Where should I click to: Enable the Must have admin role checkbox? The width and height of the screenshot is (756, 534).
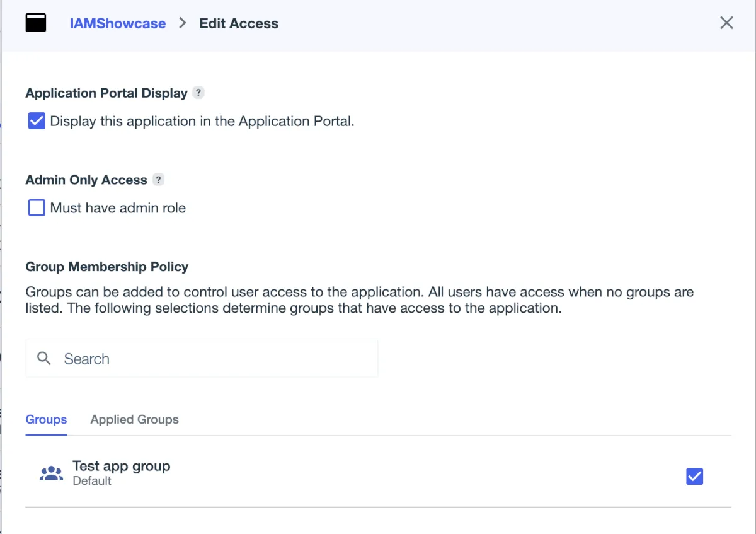[37, 208]
